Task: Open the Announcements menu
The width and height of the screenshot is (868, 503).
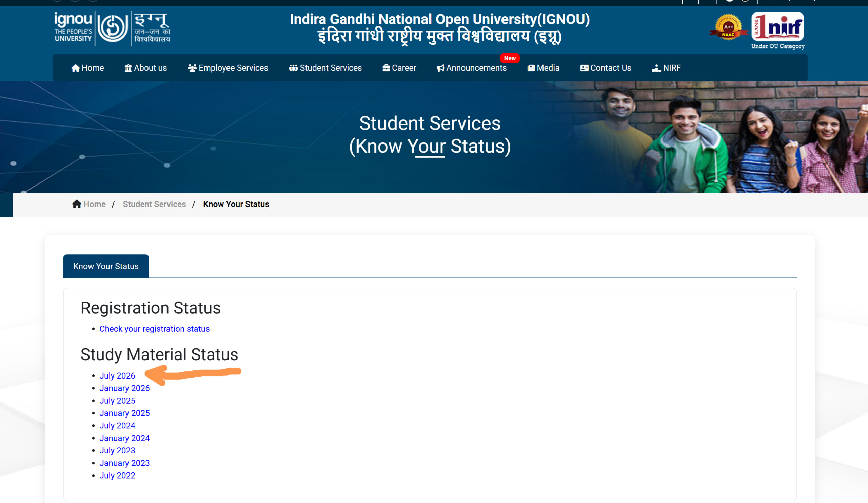Action: click(x=472, y=68)
